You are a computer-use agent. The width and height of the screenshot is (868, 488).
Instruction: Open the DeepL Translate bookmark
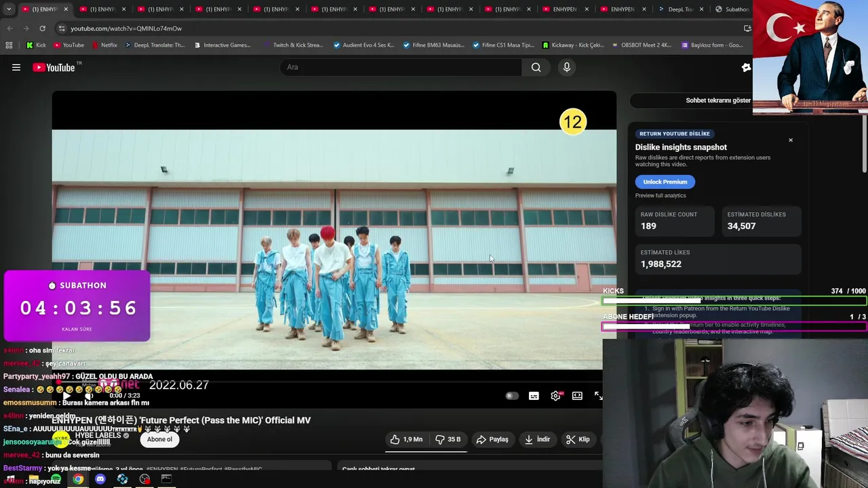[154, 45]
